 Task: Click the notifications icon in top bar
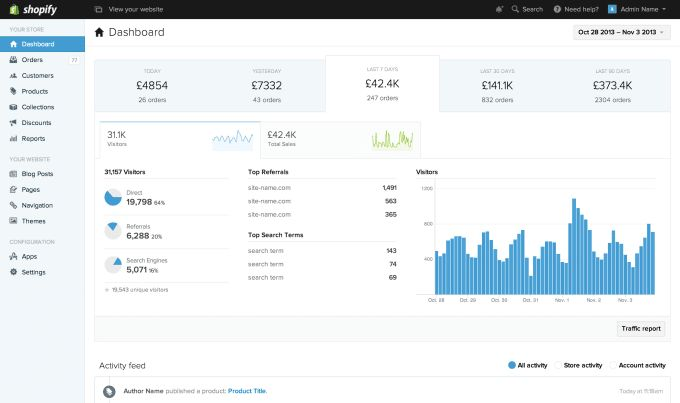pyautogui.click(x=499, y=8)
